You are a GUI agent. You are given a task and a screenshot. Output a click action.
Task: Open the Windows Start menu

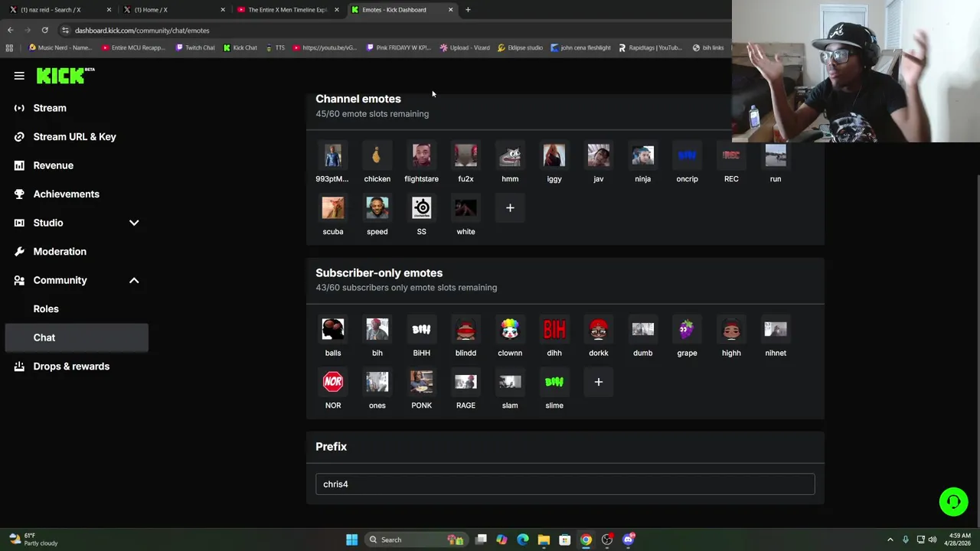pos(351,540)
